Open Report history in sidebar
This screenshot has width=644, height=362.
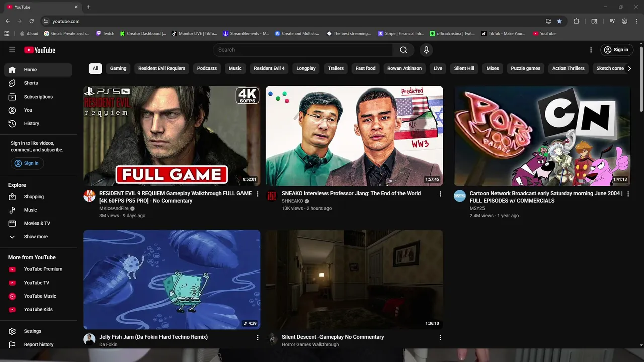pyautogui.click(x=38, y=344)
